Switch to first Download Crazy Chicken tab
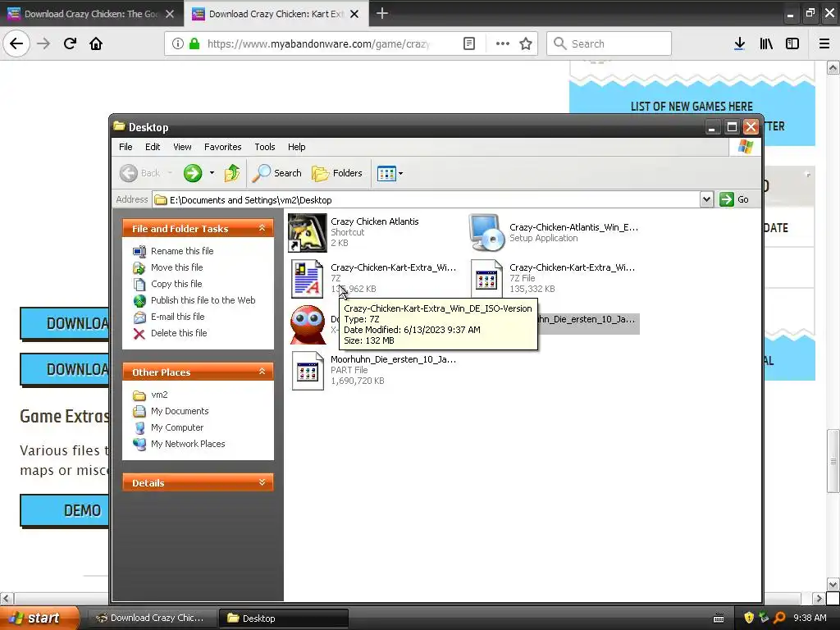The height and width of the screenshot is (630, 840). tap(91, 14)
